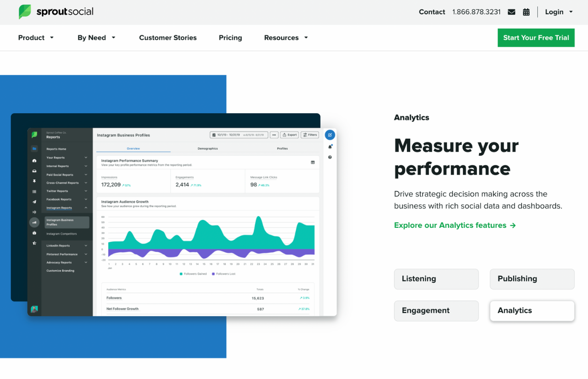The height and width of the screenshot is (379, 588).
Task: Expand Advocacy Reports section
Action: pyautogui.click(x=67, y=262)
